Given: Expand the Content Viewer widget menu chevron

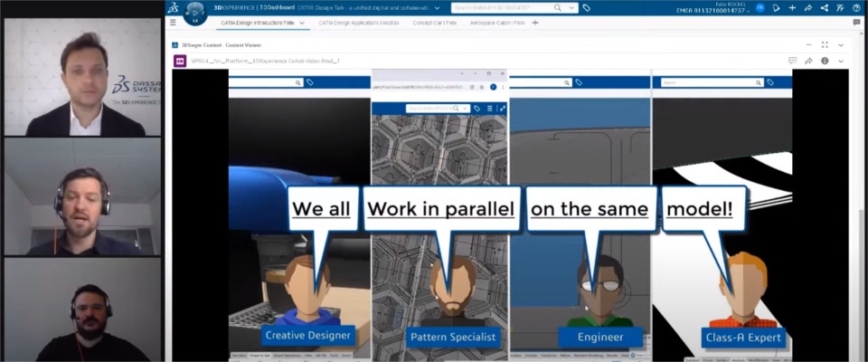Looking at the screenshot, I should 841,45.
